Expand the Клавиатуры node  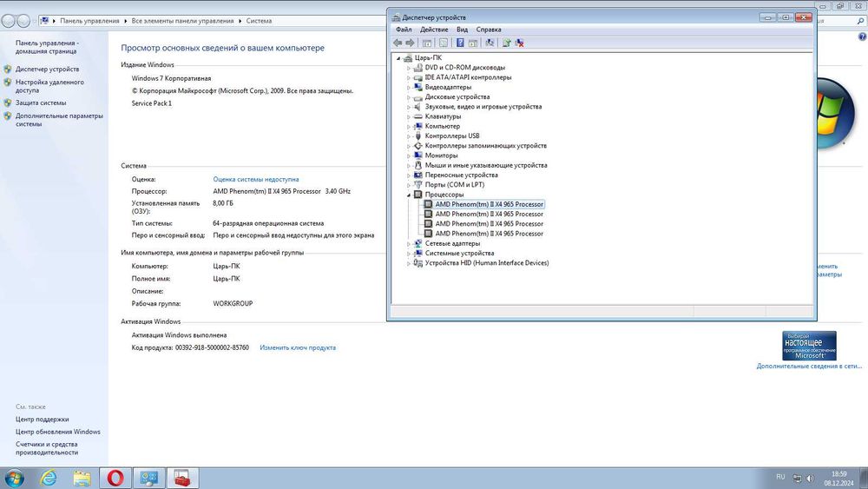[x=409, y=117]
